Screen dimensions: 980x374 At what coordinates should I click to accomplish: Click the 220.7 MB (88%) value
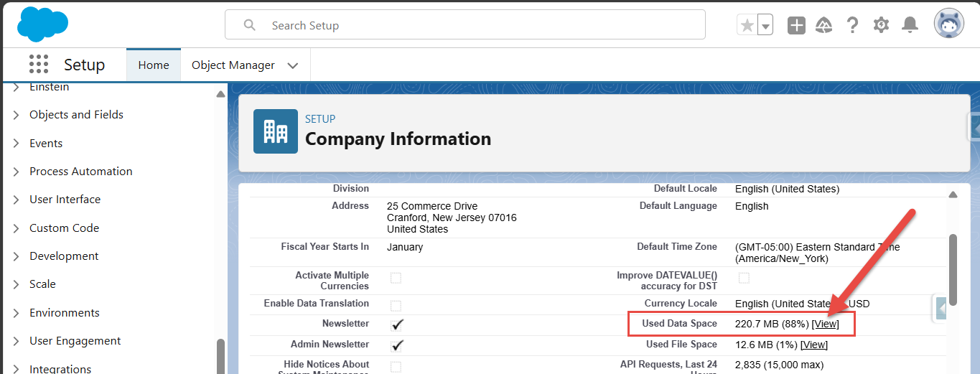(x=772, y=324)
